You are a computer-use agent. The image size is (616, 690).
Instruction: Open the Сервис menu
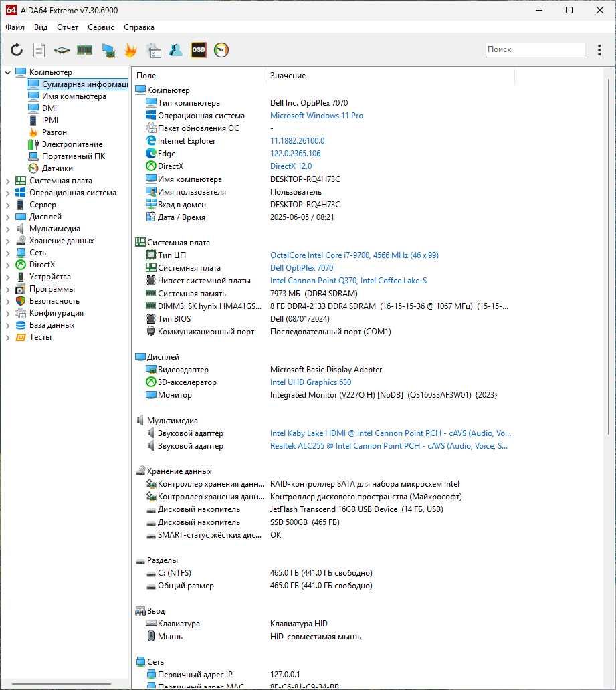click(101, 27)
